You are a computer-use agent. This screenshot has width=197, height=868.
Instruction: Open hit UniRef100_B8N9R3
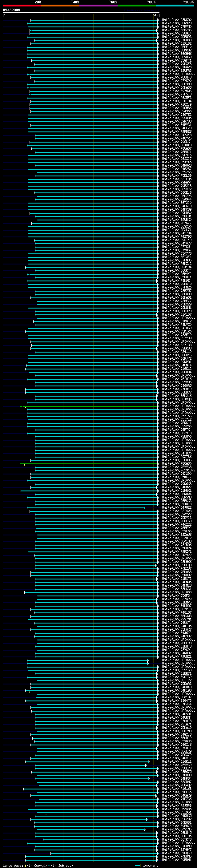coord(176,23)
